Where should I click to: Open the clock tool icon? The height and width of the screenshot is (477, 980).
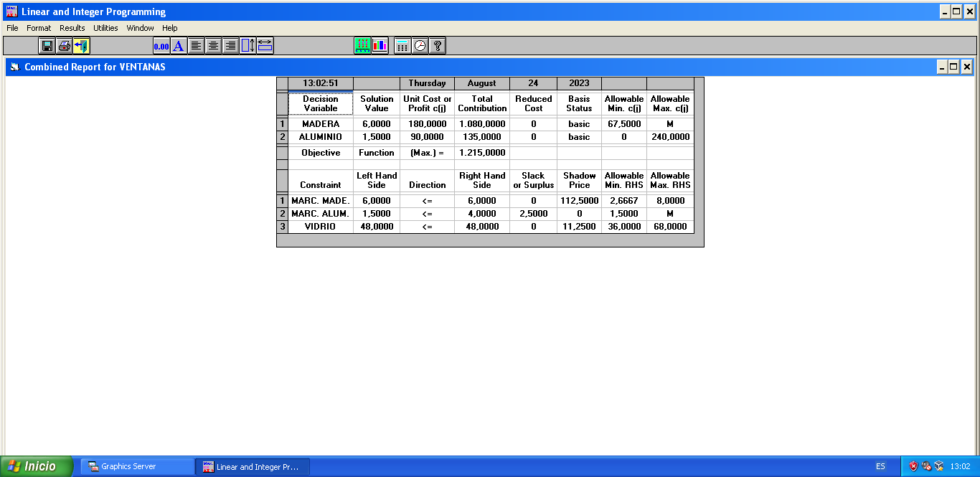[x=419, y=44]
